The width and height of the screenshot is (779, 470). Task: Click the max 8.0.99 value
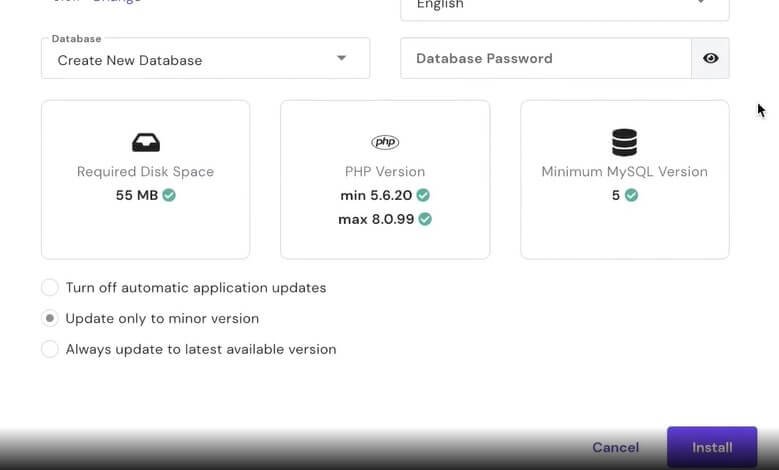coord(376,219)
